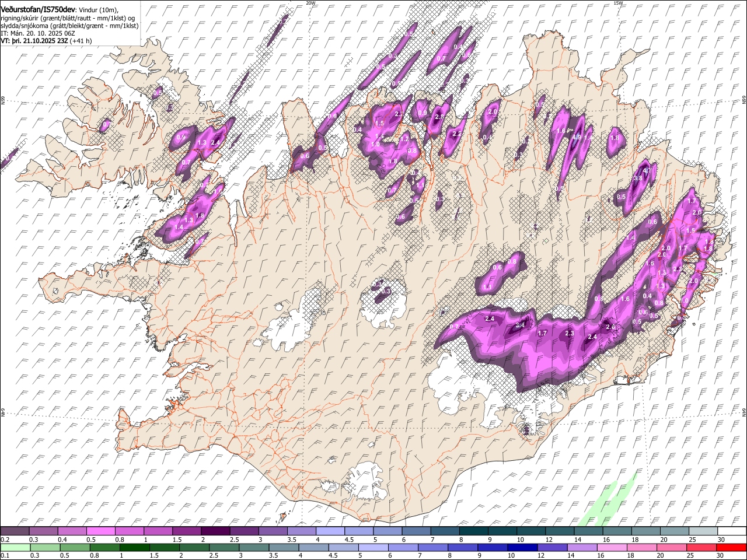The image size is (747, 560).
Task: Select the 'Vindur (10m)' caption text
Action: [x=97, y=10]
